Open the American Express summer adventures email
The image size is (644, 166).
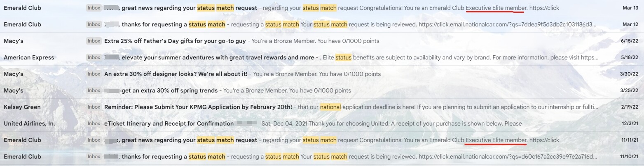pos(322,57)
